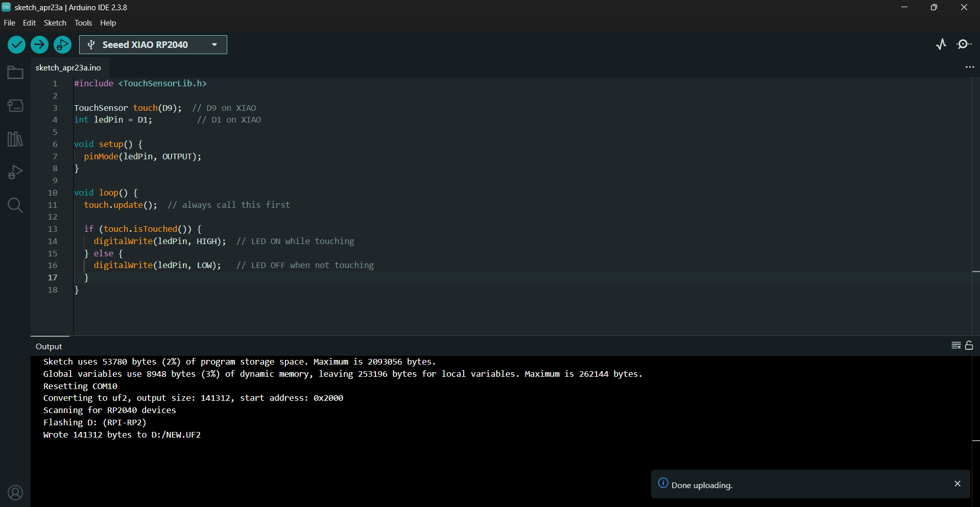Click the 'Wrote 141312 bytes' output line

pos(122,435)
